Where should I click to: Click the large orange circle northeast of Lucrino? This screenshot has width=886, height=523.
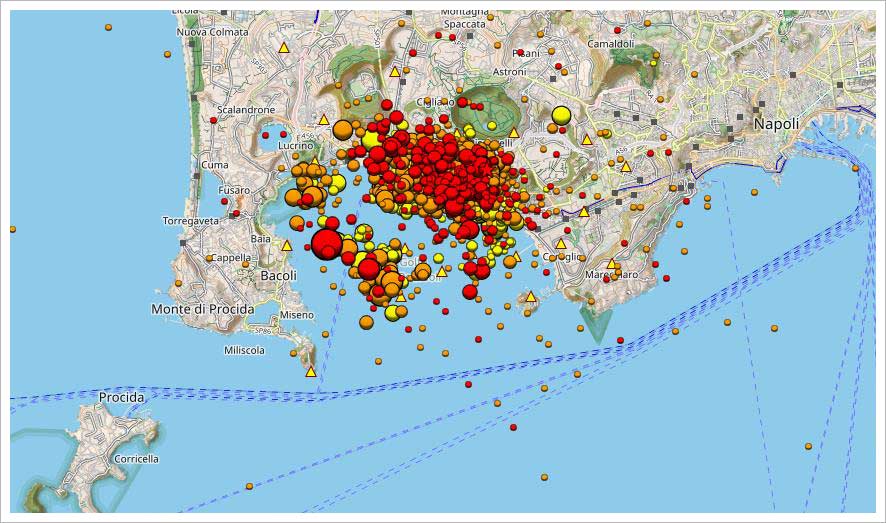click(342, 129)
